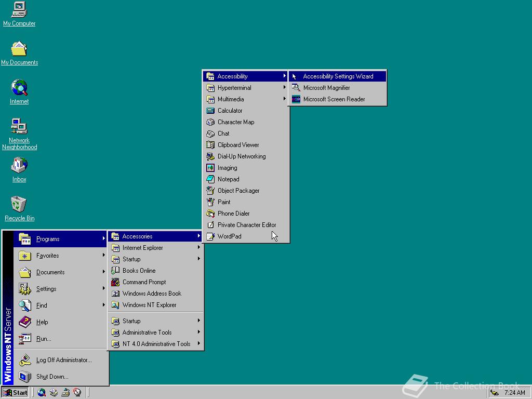Image resolution: width=532 pixels, height=399 pixels.
Task: Launch Outlook Express mail from quick launch
Action: [54, 393]
